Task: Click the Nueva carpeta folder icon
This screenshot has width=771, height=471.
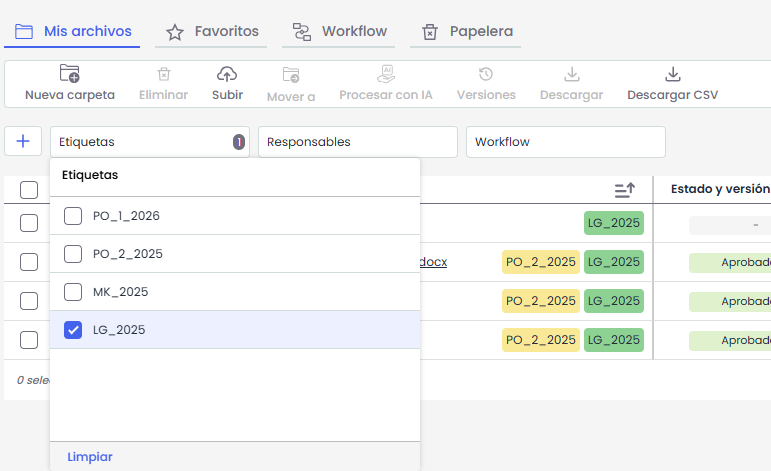Action: coord(70,74)
